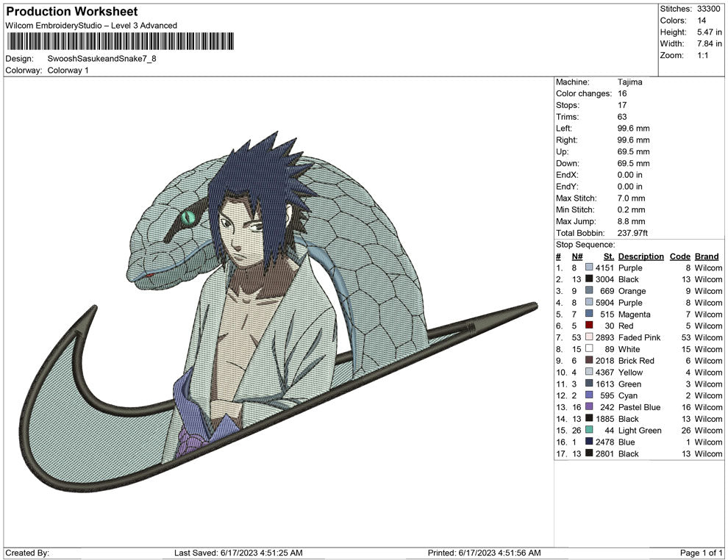Select the Up extent label
The image size is (728, 560).
tap(563, 151)
